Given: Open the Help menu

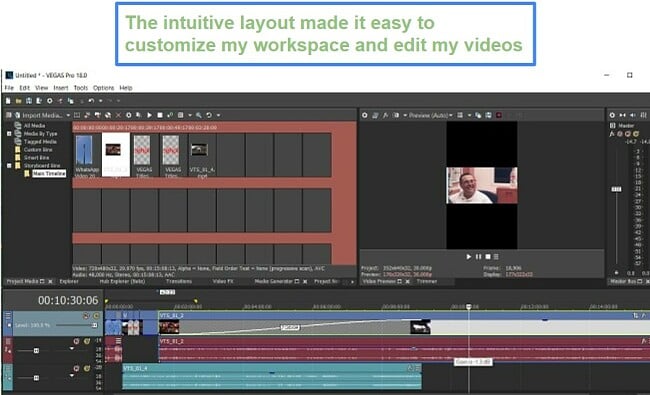Looking at the screenshot, I should [x=126, y=88].
